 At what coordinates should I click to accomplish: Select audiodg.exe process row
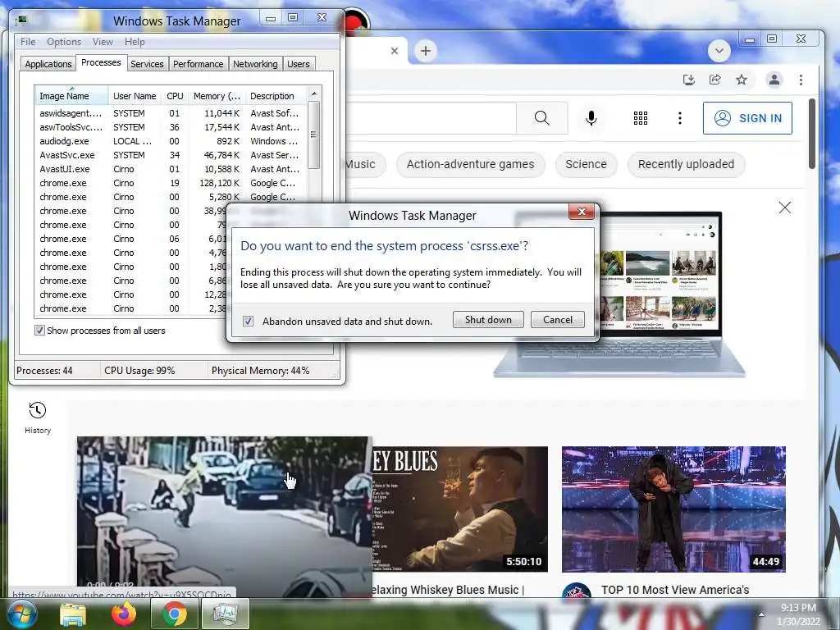point(171,141)
